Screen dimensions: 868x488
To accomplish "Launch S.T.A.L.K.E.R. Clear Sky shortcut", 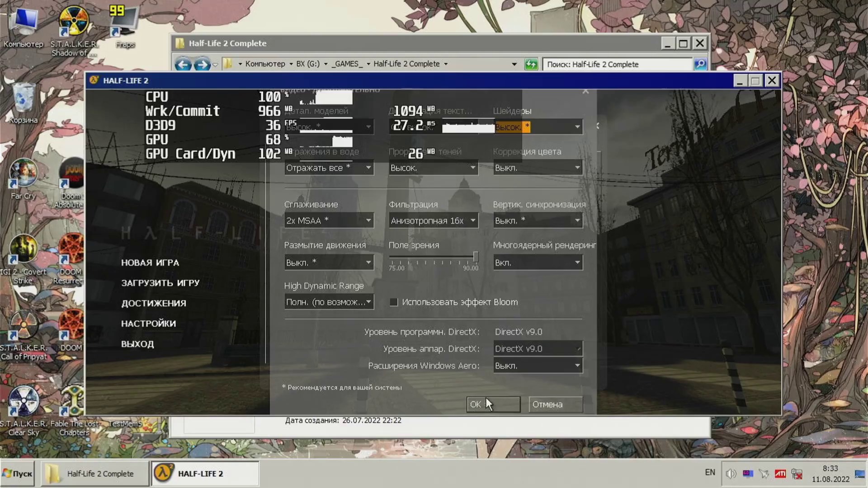I will tap(23, 401).
